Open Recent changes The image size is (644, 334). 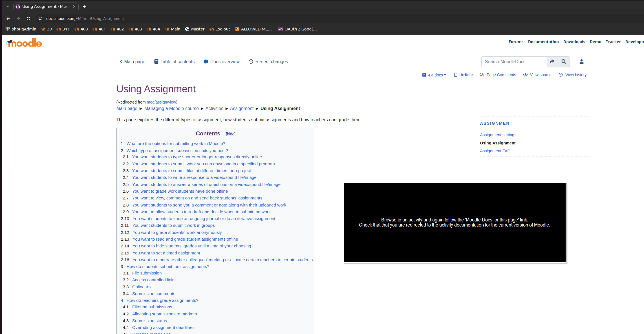(x=268, y=61)
